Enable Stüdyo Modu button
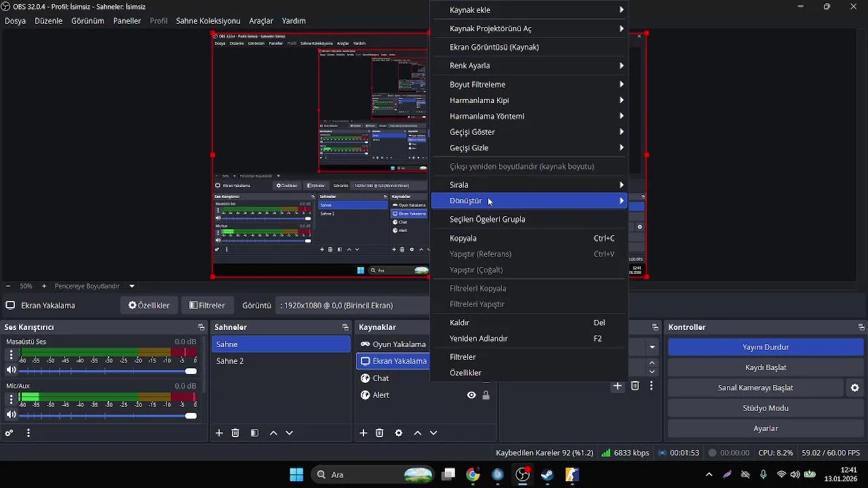Screen dimensions: 868x488 [766, 408]
